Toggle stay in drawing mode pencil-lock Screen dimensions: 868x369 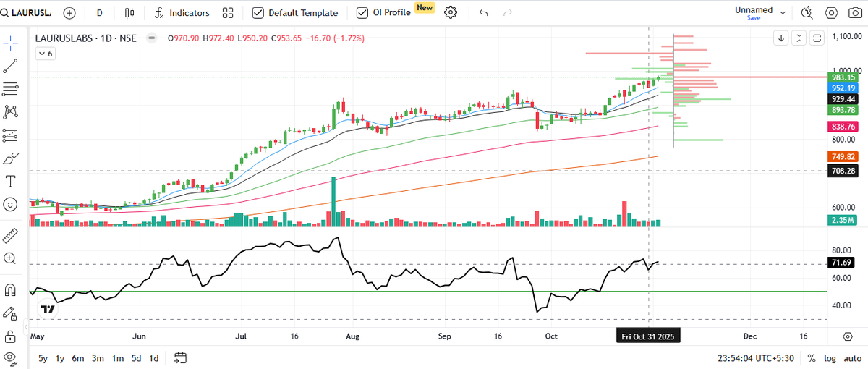[x=10, y=313]
